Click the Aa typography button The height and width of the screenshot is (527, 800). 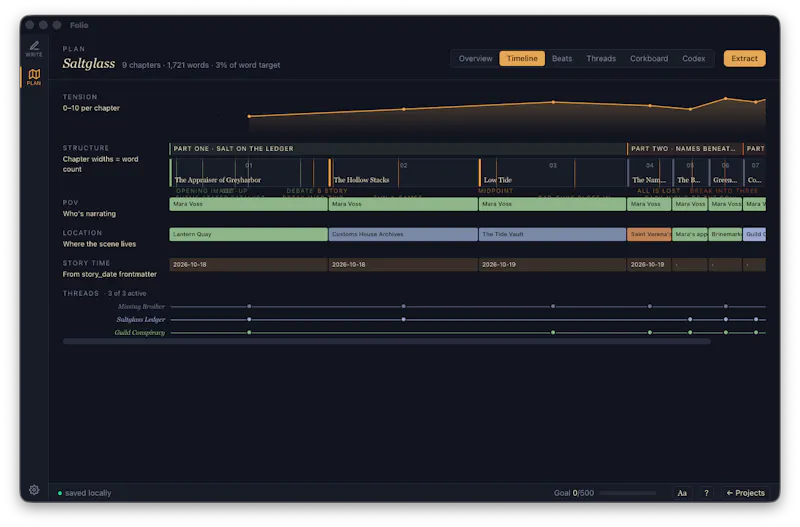click(x=682, y=493)
